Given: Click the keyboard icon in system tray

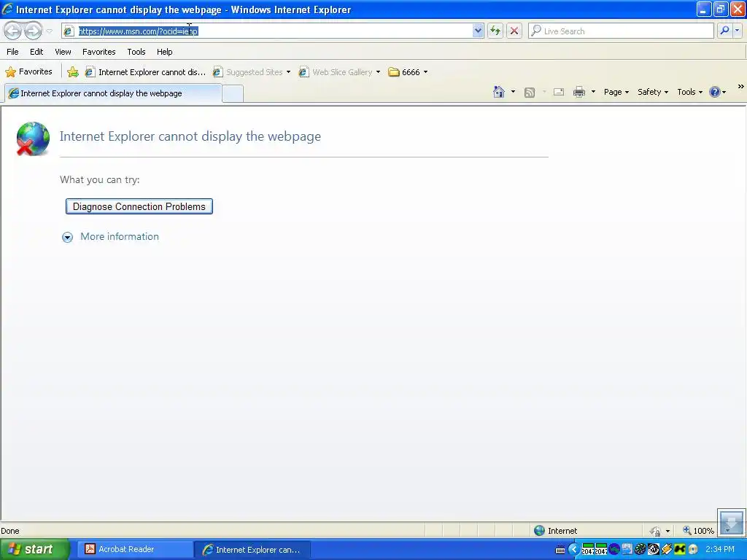Looking at the screenshot, I should [x=560, y=550].
